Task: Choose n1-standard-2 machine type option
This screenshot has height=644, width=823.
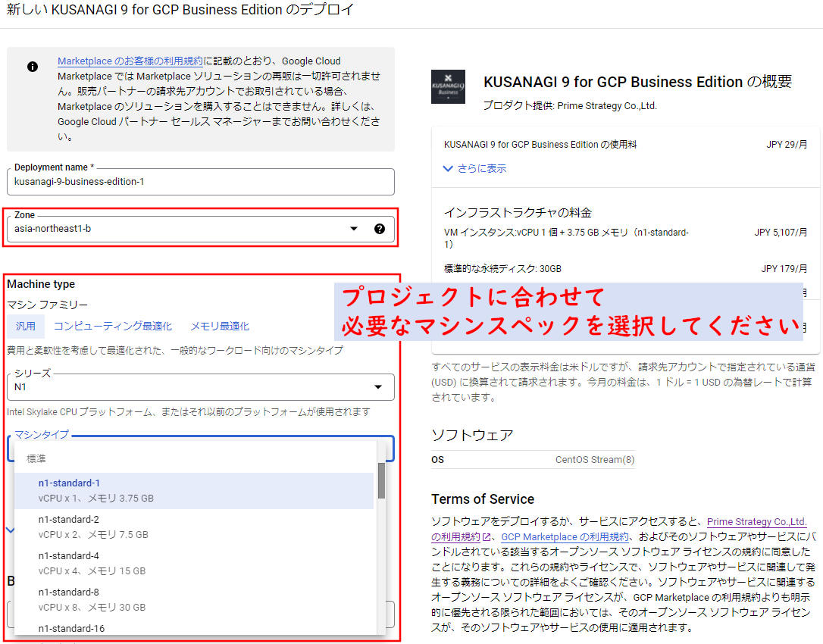Action: [194, 527]
